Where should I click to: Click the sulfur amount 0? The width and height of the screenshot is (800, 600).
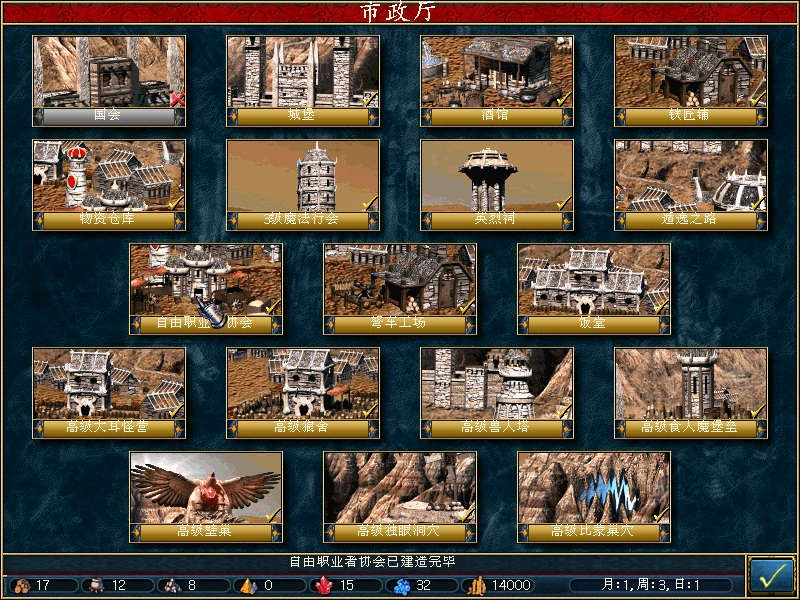click(x=268, y=585)
